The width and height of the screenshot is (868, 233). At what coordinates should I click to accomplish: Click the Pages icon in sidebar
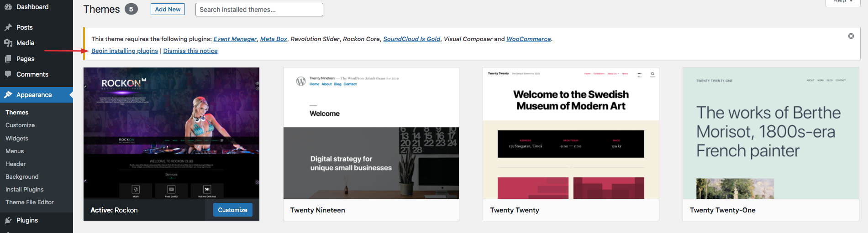[8, 59]
